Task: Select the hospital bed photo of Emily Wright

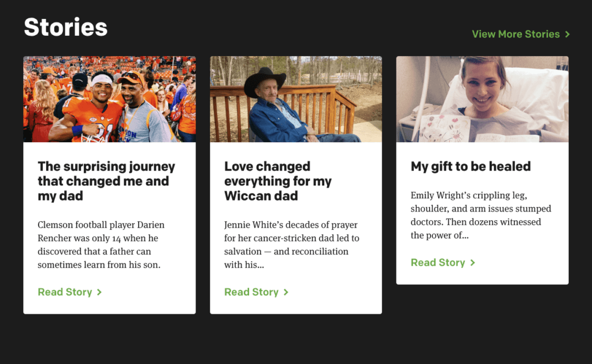Action: coord(482,98)
